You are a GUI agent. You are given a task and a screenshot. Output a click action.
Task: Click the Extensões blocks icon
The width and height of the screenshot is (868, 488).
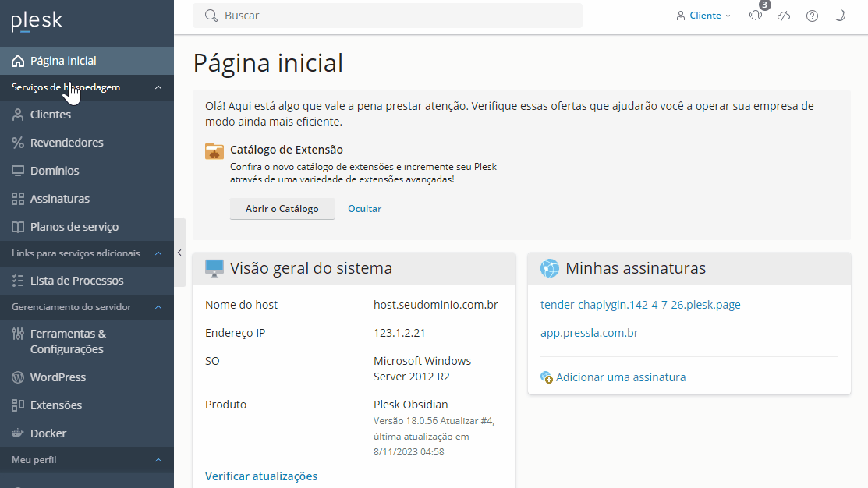(18, 405)
